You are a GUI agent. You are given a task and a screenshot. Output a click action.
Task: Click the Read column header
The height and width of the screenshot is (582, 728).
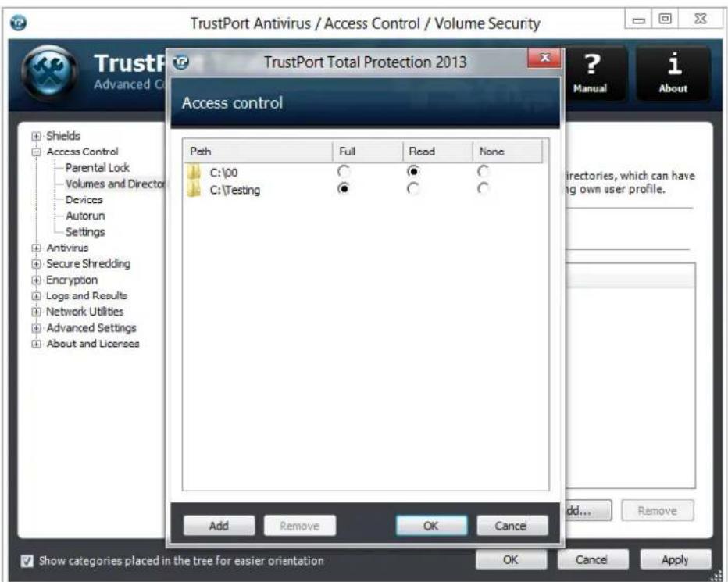click(x=437, y=152)
